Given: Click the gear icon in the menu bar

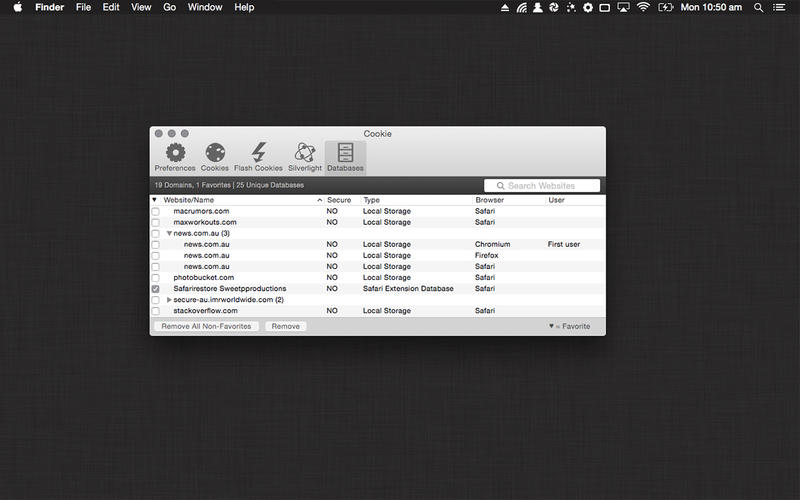Looking at the screenshot, I should tap(588, 8).
